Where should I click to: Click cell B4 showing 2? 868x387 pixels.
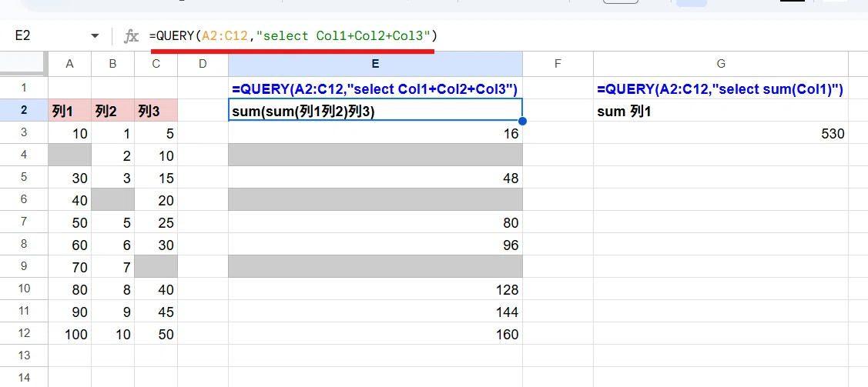click(x=113, y=155)
